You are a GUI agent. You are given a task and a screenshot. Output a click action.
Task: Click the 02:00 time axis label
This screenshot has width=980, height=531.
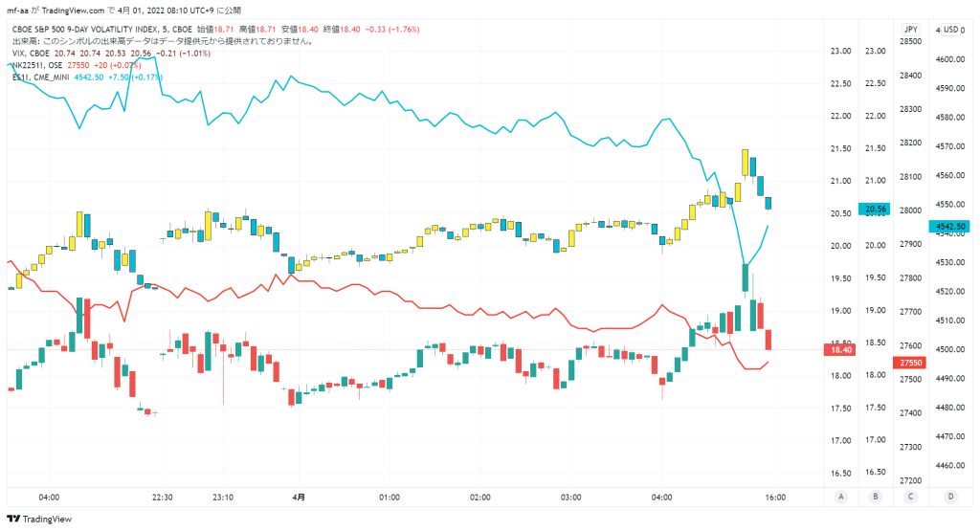479,498
